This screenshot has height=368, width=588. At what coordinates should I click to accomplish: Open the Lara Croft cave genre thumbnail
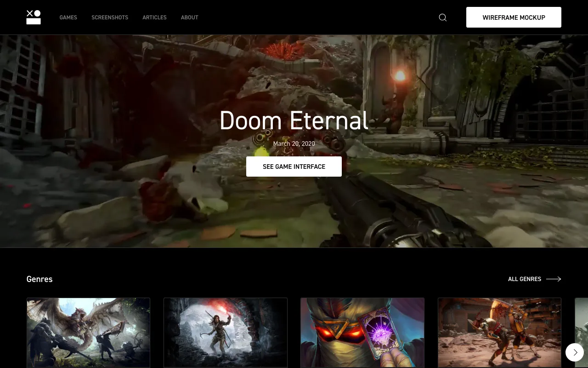tap(226, 333)
